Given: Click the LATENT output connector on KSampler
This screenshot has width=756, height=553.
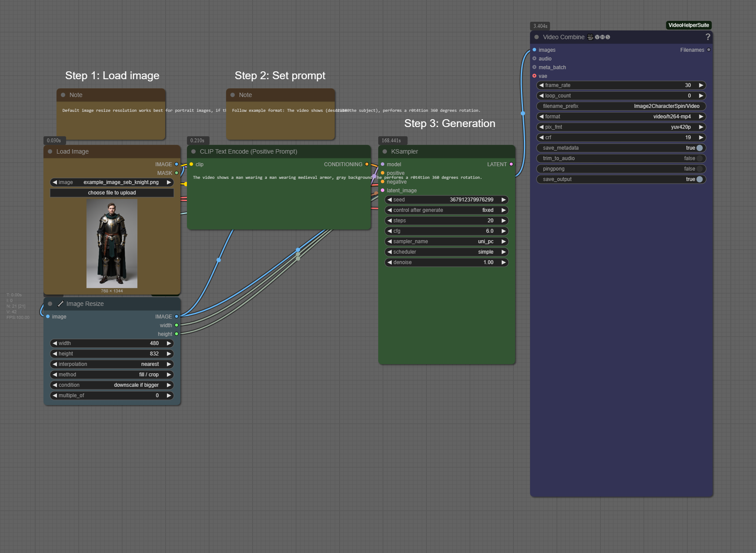Looking at the screenshot, I should pyautogui.click(x=511, y=164).
